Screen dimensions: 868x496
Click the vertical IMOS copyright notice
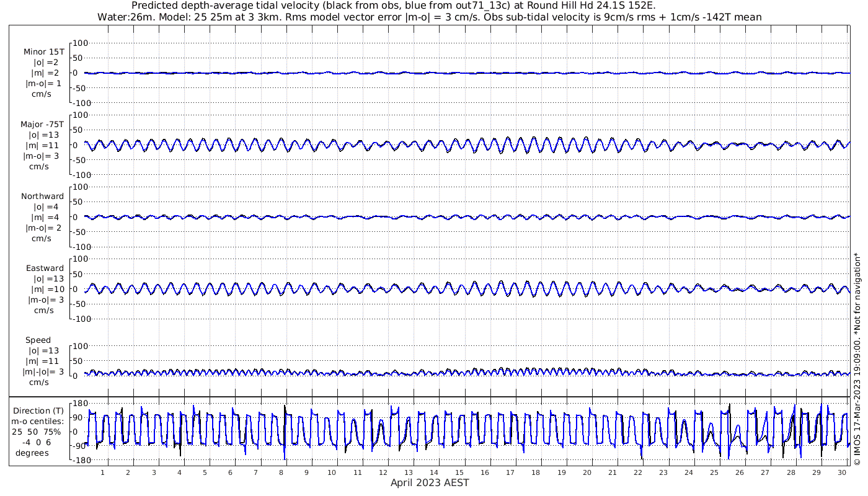click(x=857, y=359)
